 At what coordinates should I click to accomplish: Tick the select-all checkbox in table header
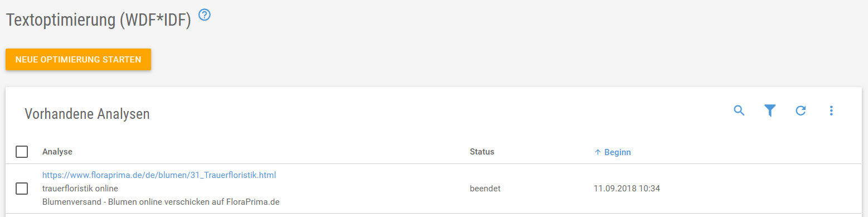click(22, 152)
